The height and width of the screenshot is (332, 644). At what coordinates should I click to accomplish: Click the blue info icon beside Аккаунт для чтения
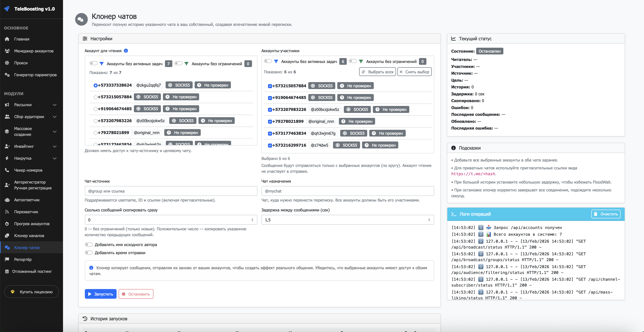126,51
